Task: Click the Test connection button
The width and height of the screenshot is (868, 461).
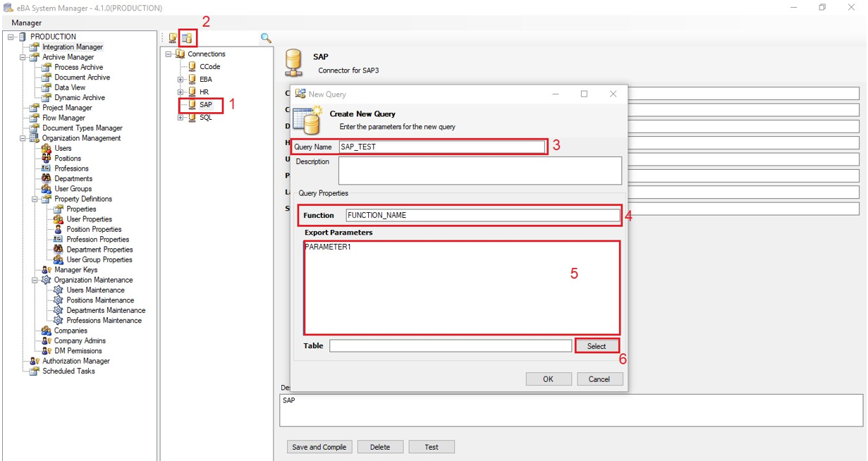Action: click(431, 447)
